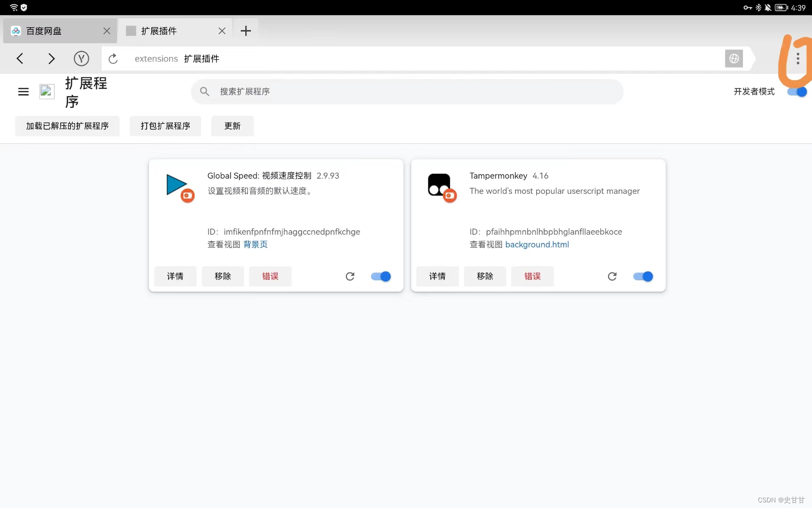Viewport: 812px width, 508px height.
Task: Disable the Tampermonkey extension toggle
Action: click(643, 277)
